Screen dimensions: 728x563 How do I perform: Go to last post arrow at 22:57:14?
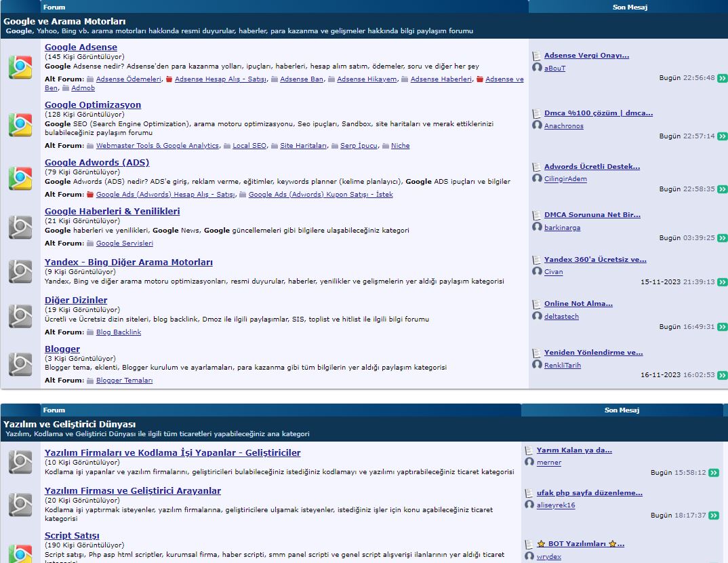[x=722, y=136]
